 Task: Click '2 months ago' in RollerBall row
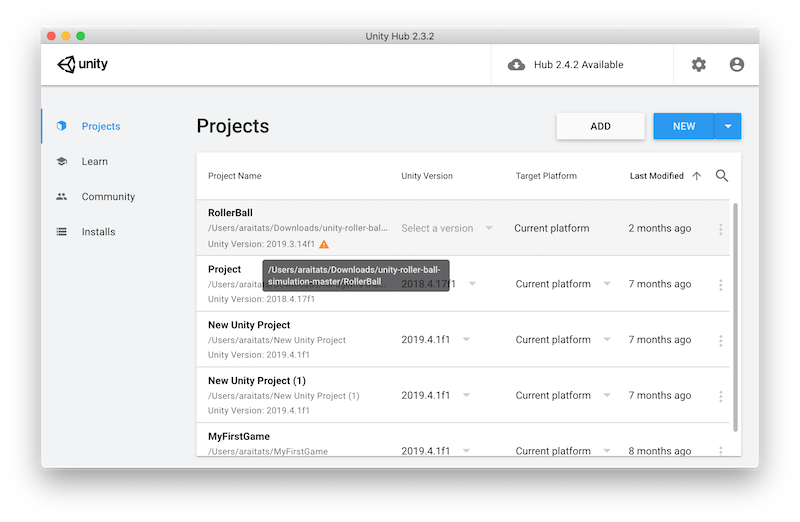pos(660,228)
